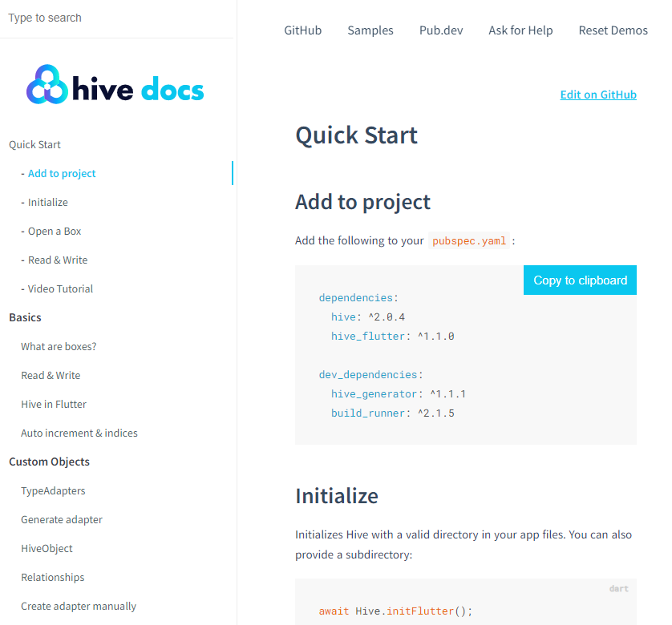Screen dimensions: 672x625
Task: Open the Pub.dev nav link
Action: (441, 30)
